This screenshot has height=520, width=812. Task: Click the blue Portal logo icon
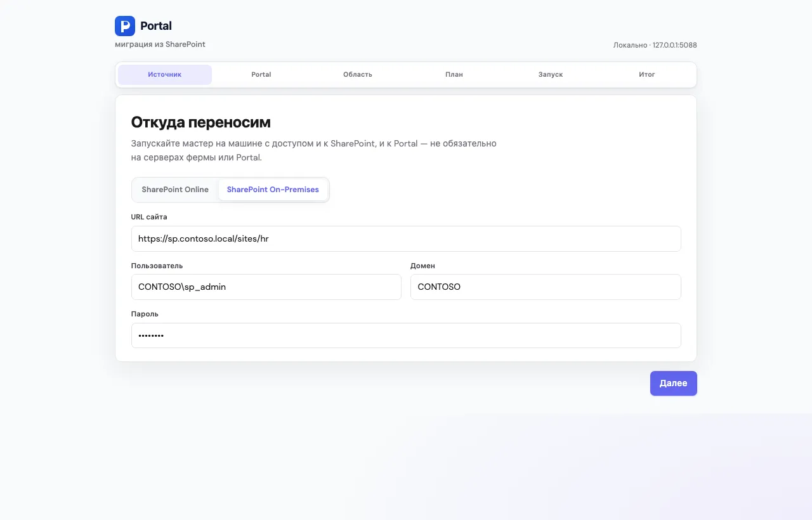coord(125,26)
